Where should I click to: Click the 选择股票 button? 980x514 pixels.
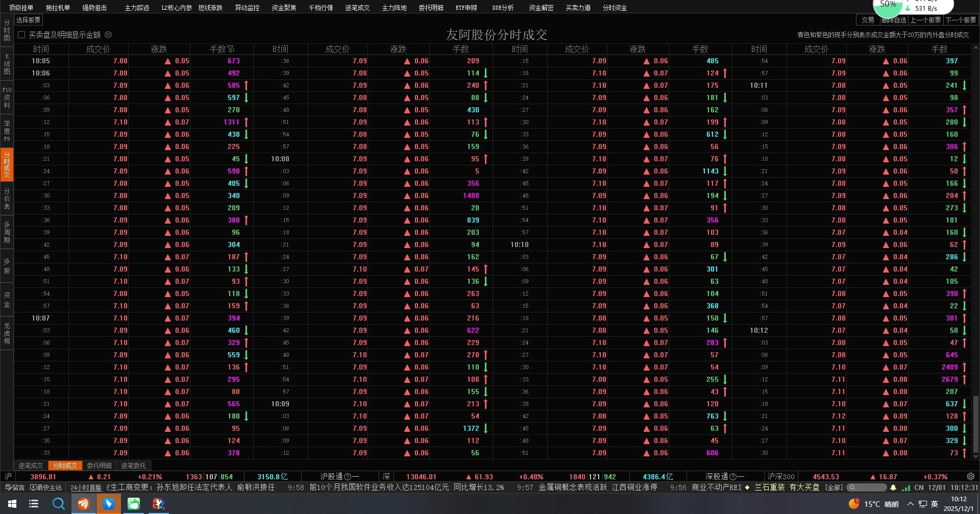tap(28, 20)
